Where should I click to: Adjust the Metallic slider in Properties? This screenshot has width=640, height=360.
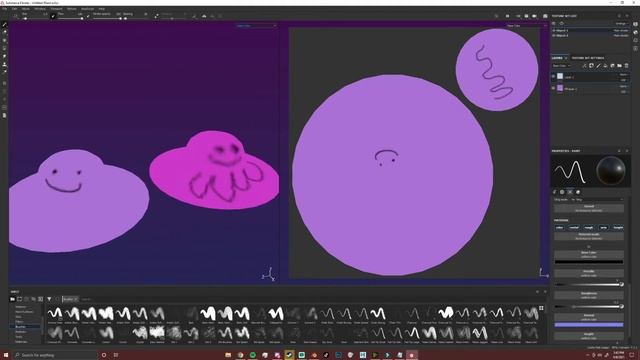[589, 284]
